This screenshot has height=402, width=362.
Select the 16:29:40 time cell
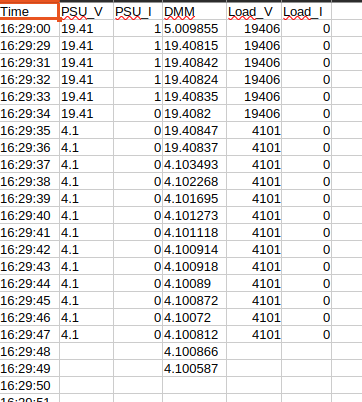click(x=30, y=216)
